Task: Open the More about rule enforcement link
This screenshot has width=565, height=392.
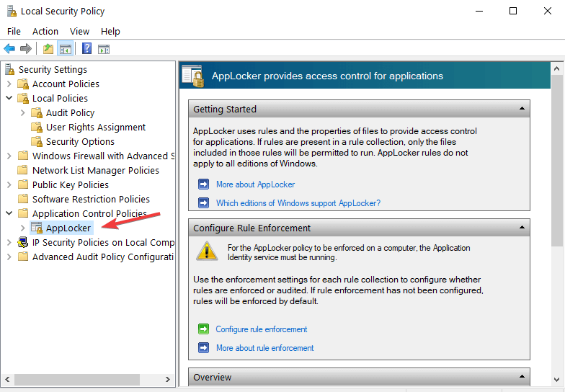Action: 265,347
